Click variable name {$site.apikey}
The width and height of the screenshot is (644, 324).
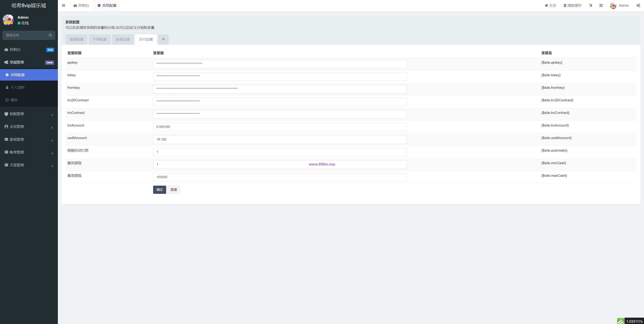point(552,62)
